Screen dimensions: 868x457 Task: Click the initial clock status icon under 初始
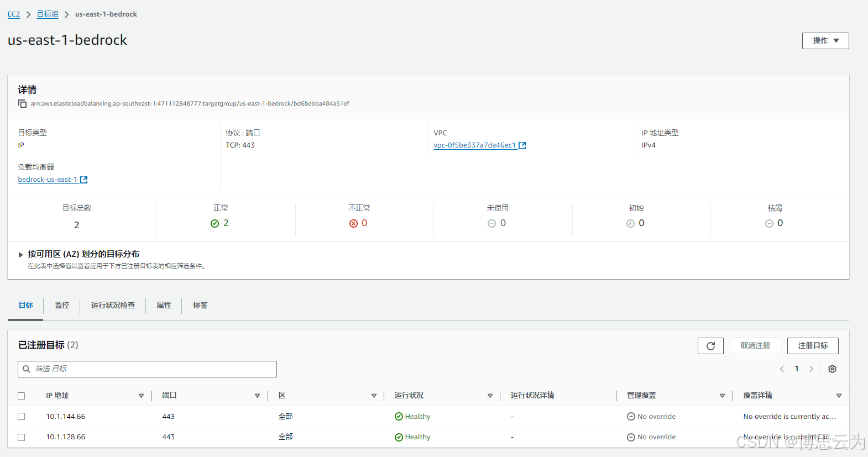pos(630,223)
